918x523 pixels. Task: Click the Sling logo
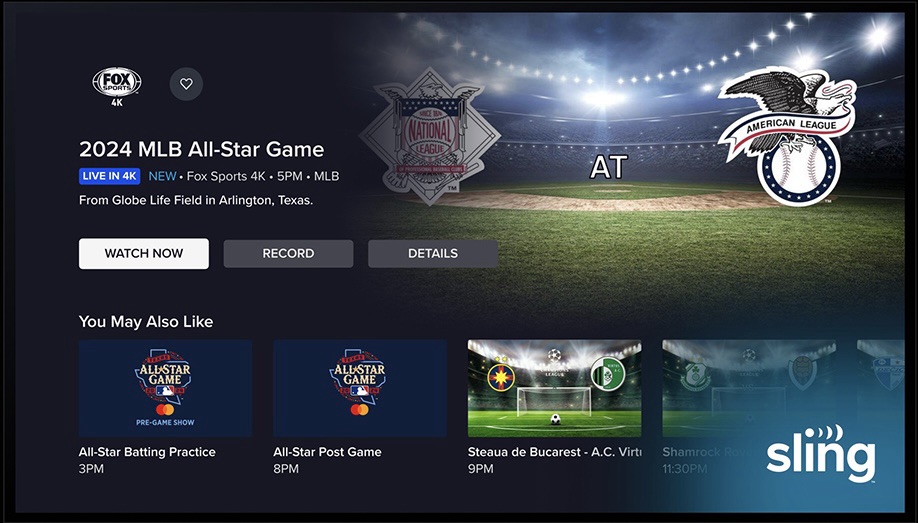pyautogui.click(x=821, y=454)
